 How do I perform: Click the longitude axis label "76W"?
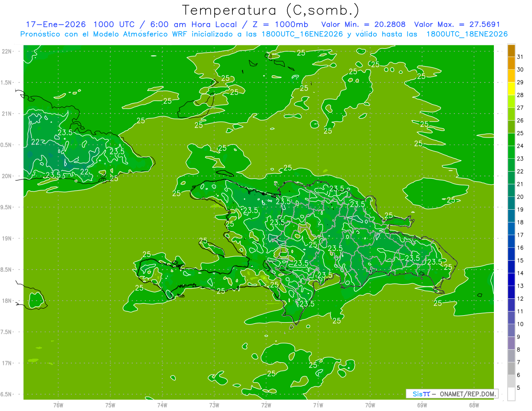58,405
